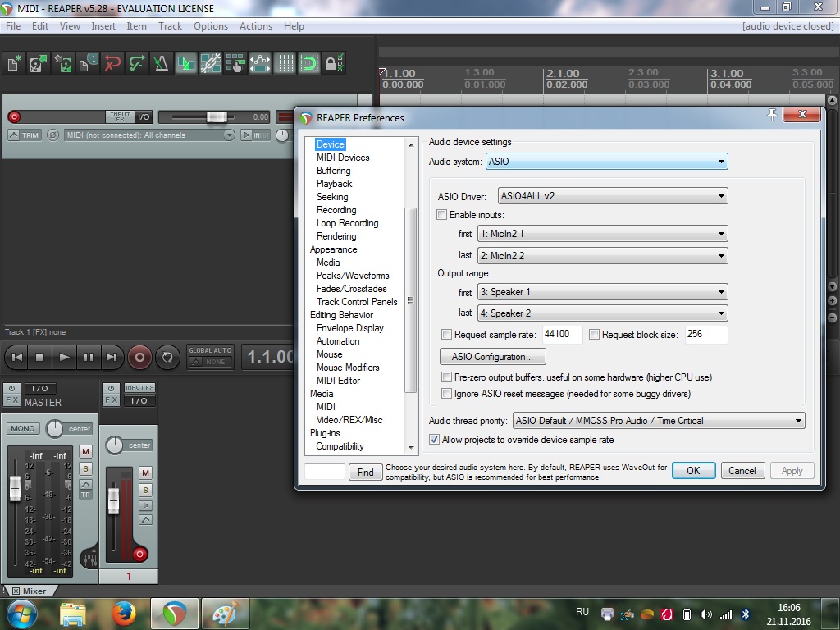Click the New Project toolbar icon

[x=13, y=62]
